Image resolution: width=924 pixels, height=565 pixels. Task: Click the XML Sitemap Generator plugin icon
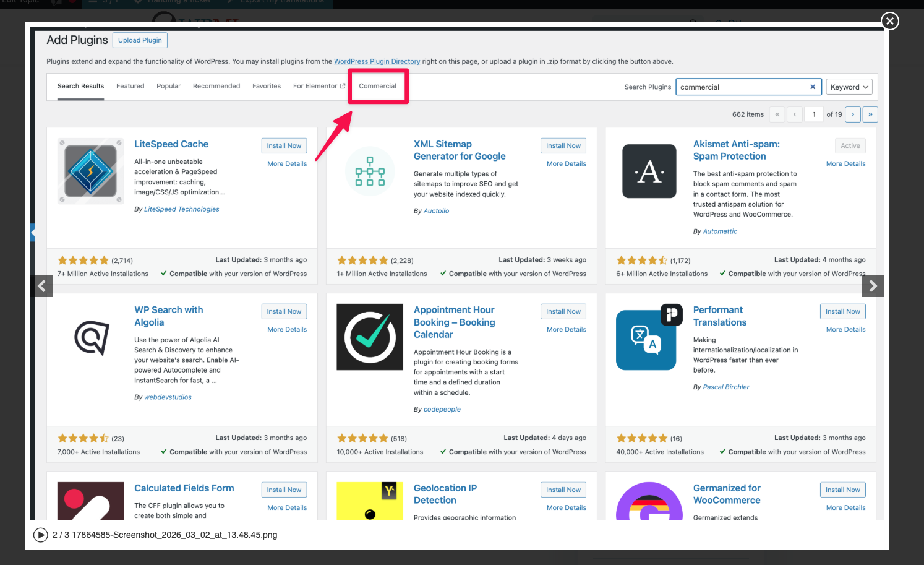click(x=370, y=171)
